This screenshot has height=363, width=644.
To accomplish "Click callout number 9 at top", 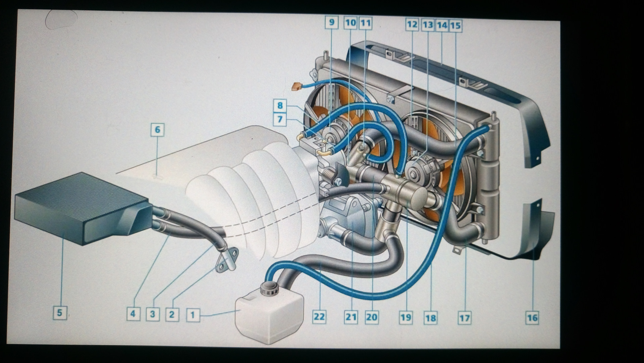I will [332, 22].
